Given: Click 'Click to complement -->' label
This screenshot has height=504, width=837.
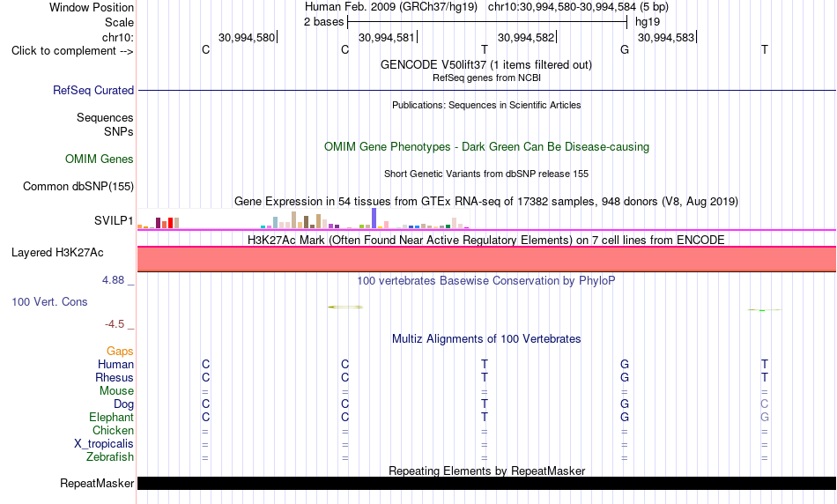Looking at the screenshot, I should 72,51.
